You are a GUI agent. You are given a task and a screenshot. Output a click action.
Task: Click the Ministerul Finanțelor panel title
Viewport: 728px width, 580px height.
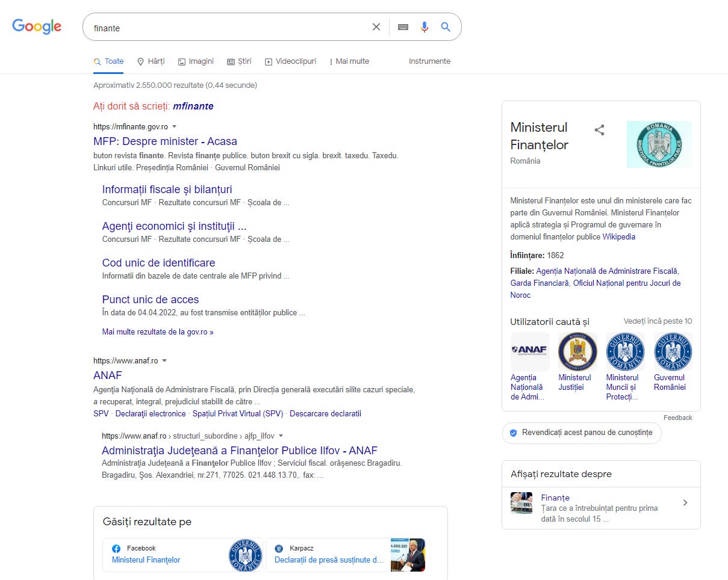coord(540,136)
